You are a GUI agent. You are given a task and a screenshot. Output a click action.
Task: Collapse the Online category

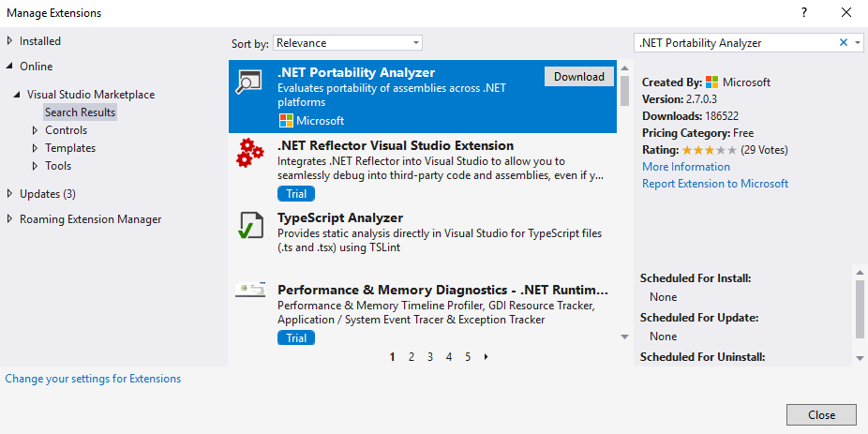pos(9,67)
